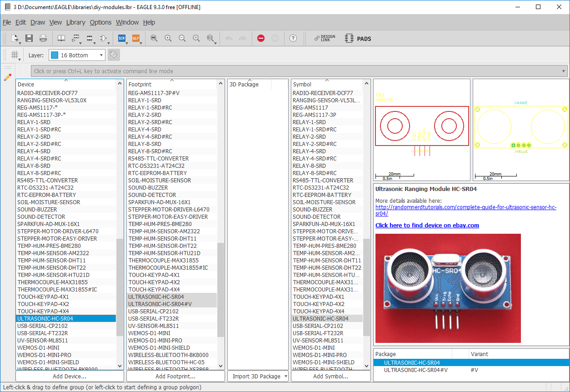Expand the Import 3D Package dropdown

285,376
